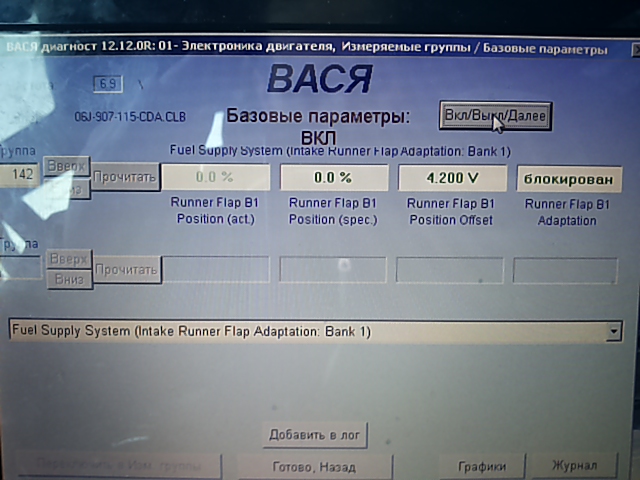The width and height of the screenshot is (640, 480).
Task: Open the Журнал log
Action: coord(575,467)
